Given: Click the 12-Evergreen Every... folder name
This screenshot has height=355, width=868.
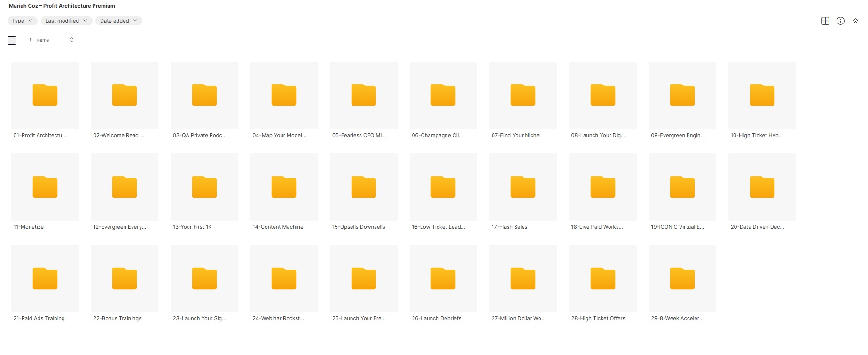Looking at the screenshot, I should (x=119, y=227).
